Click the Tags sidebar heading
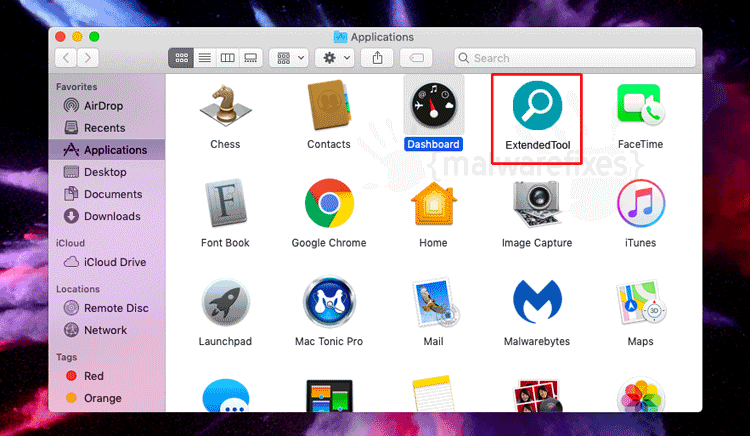The width and height of the screenshot is (750, 436). coord(66,357)
